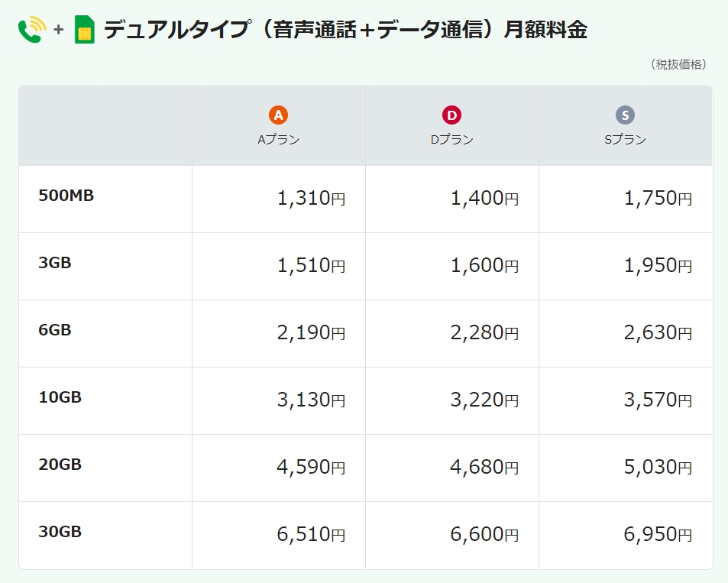Click the 2,280円 price in D plan

coord(484,333)
